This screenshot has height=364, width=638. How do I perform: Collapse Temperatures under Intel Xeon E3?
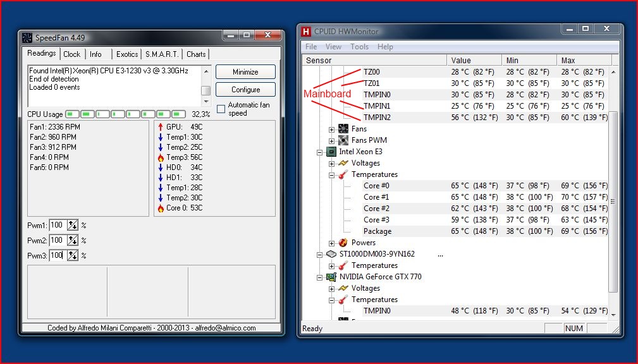click(x=331, y=175)
